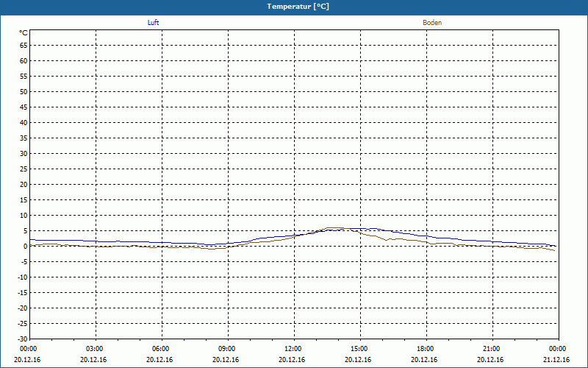Click the 06:00 time label

coord(161,349)
